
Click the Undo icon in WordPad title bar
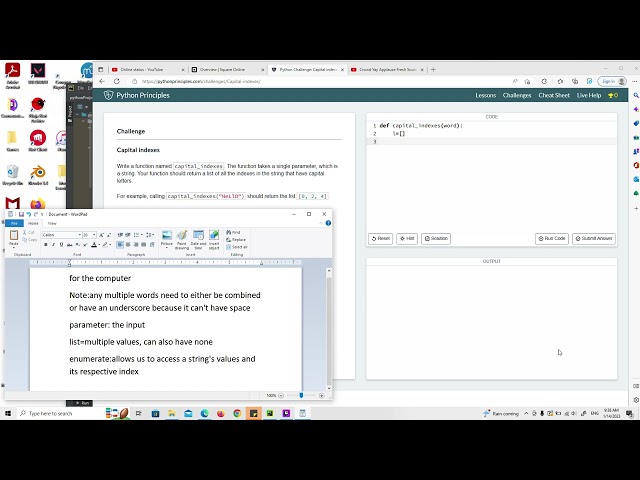tap(29, 214)
